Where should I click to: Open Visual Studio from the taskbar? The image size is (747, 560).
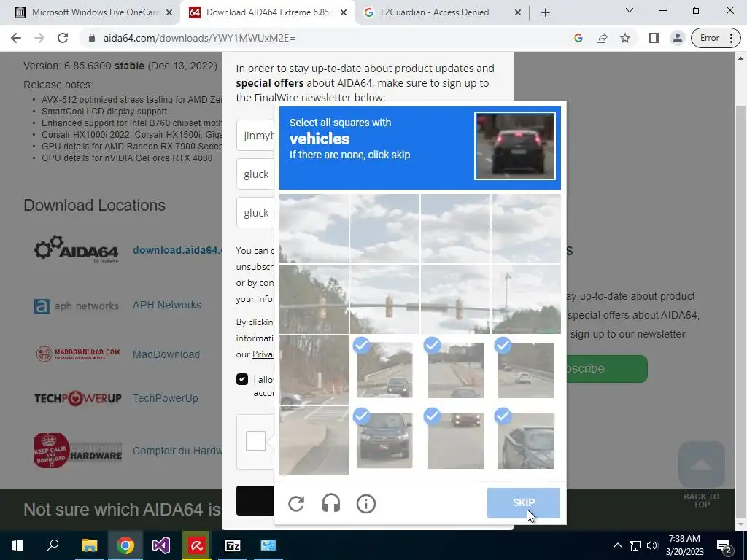[161, 545]
